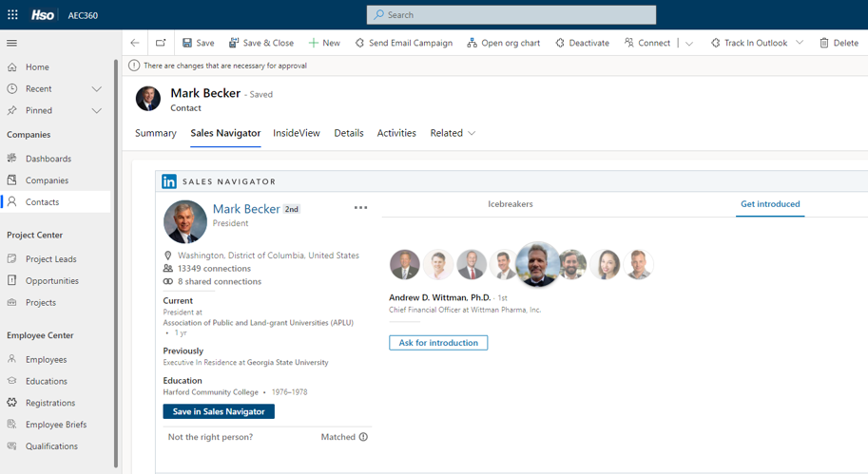Viewport: 868px width, 474px height.
Task: Open Registrations in sidebar
Action: (x=49, y=403)
